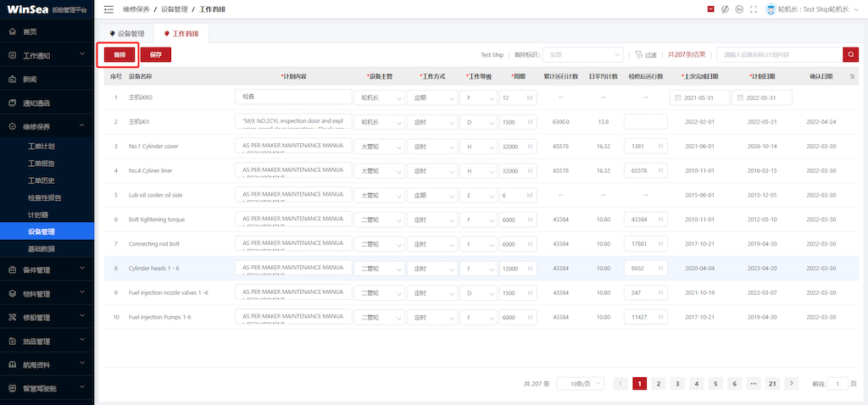Click 共207条结果 text
868x405 pixels.
point(687,55)
